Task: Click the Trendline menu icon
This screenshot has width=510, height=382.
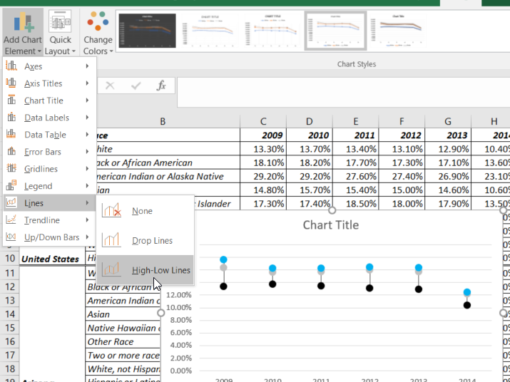Action: pos(11,220)
